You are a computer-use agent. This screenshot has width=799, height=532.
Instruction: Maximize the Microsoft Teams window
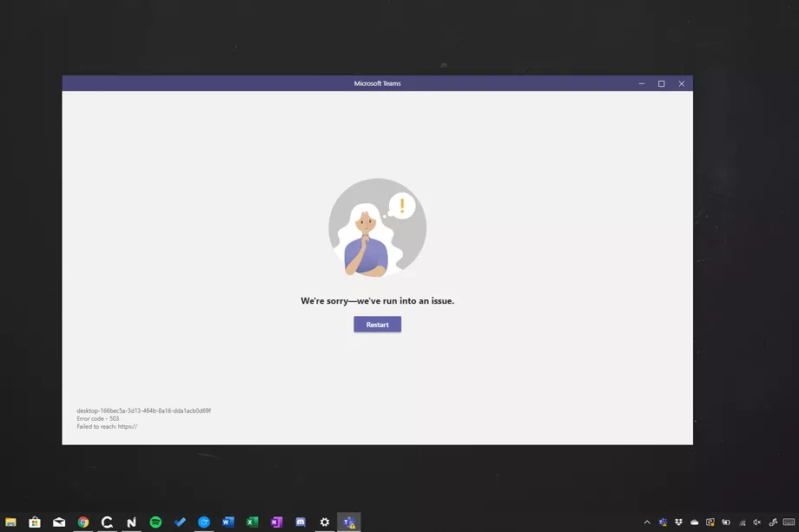pyautogui.click(x=662, y=83)
